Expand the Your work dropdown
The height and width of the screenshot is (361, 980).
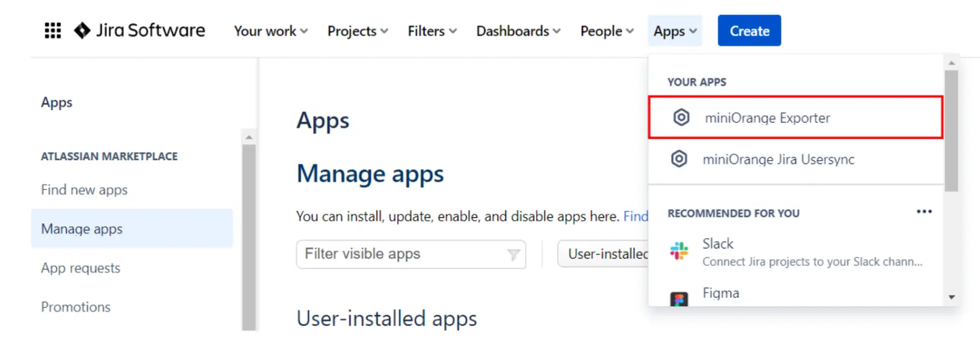coord(270,31)
